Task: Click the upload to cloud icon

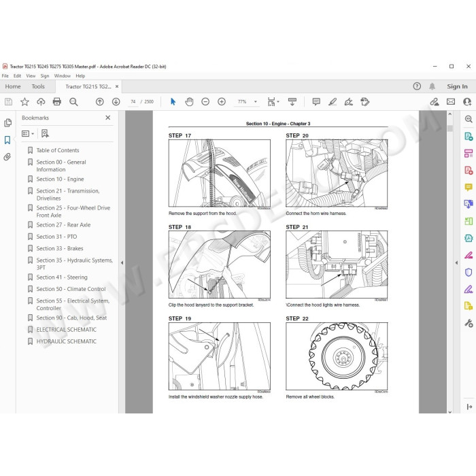Action: [x=41, y=102]
